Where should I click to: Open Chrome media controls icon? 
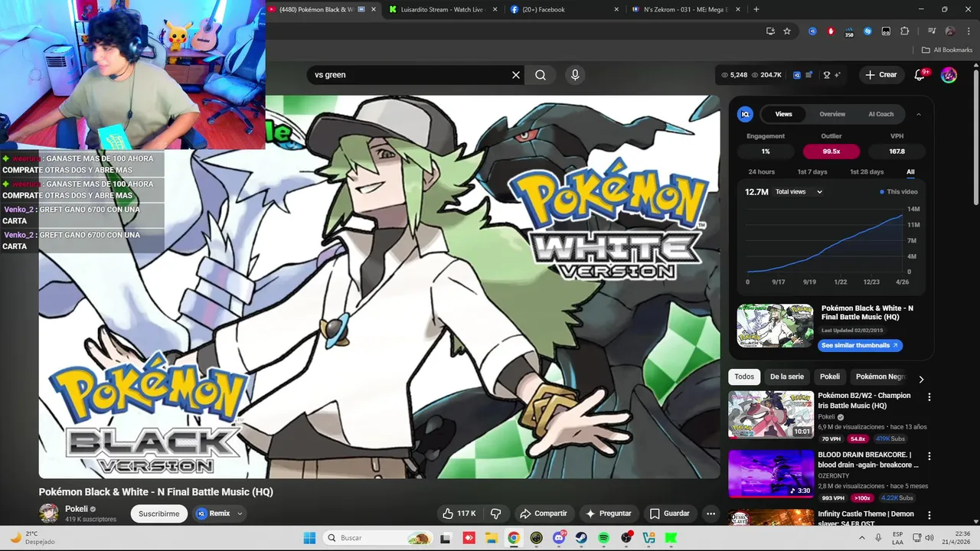(932, 31)
